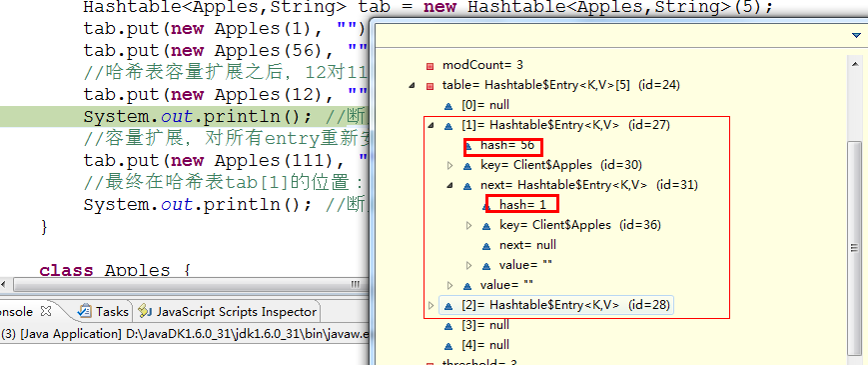
Task: Click the modCount field red square icon
Action: [431, 66]
